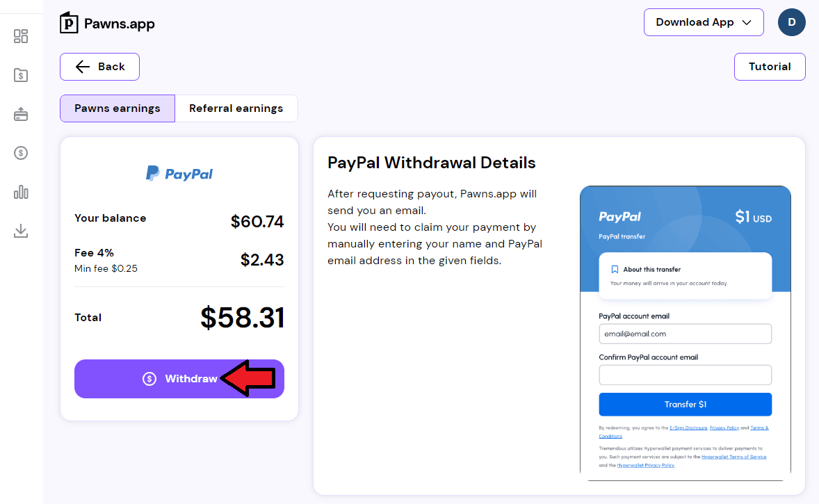
Task: Open the payout card icon in sidebar
Action: click(21, 113)
